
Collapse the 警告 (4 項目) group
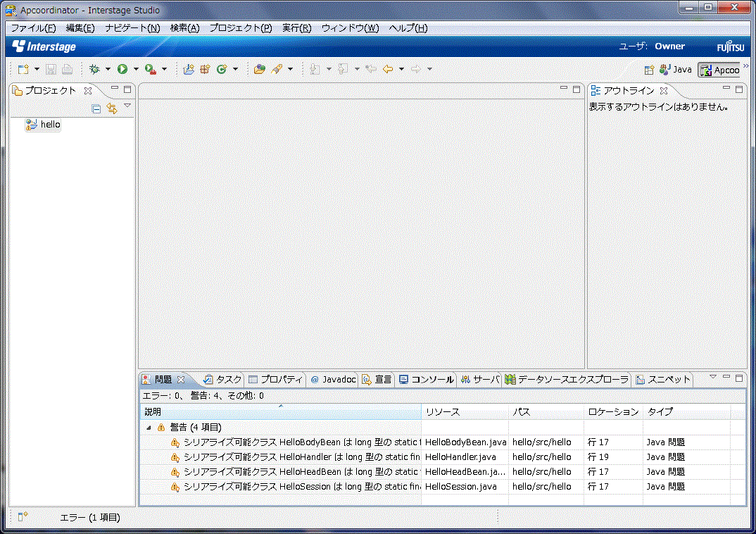pyautogui.click(x=149, y=428)
